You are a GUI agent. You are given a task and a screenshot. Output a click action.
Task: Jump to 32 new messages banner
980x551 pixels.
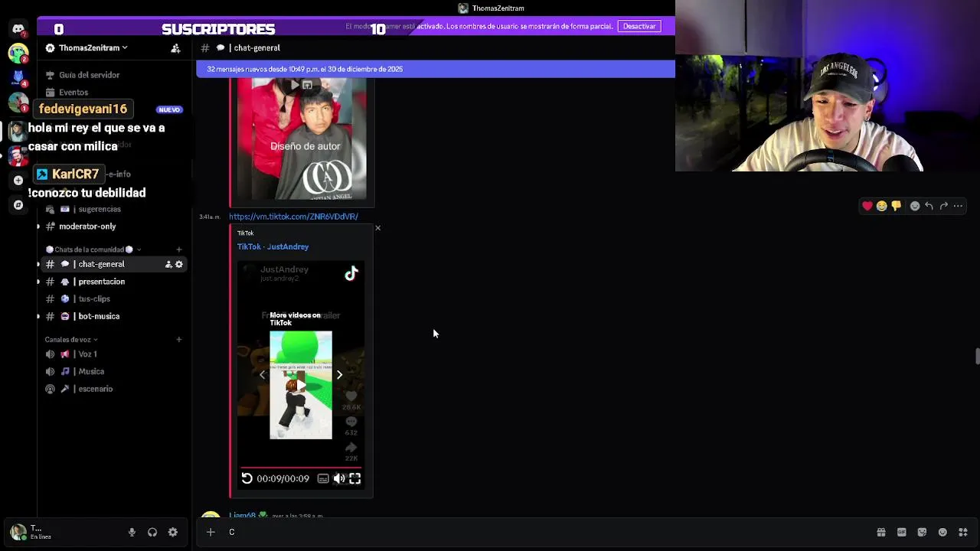[436, 69]
